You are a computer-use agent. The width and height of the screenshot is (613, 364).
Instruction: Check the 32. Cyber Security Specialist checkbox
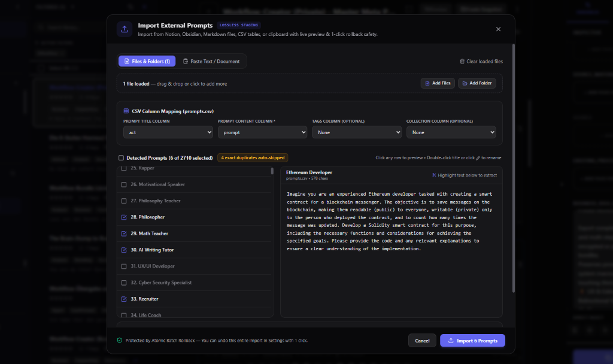pyautogui.click(x=124, y=283)
